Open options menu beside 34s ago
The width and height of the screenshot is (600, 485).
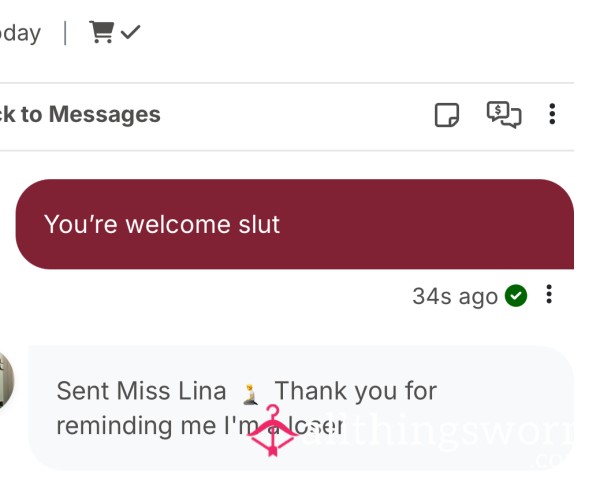(x=549, y=294)
